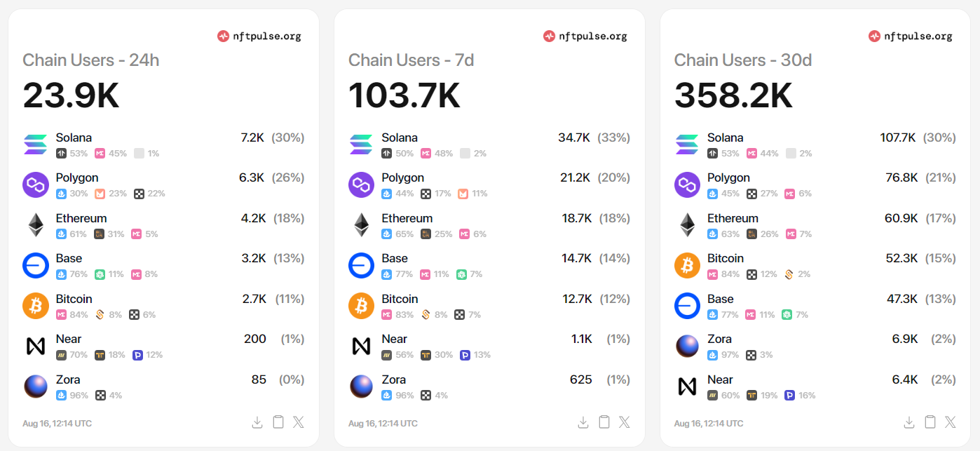Click the Chain Users - 30d heading

point(743,60)
